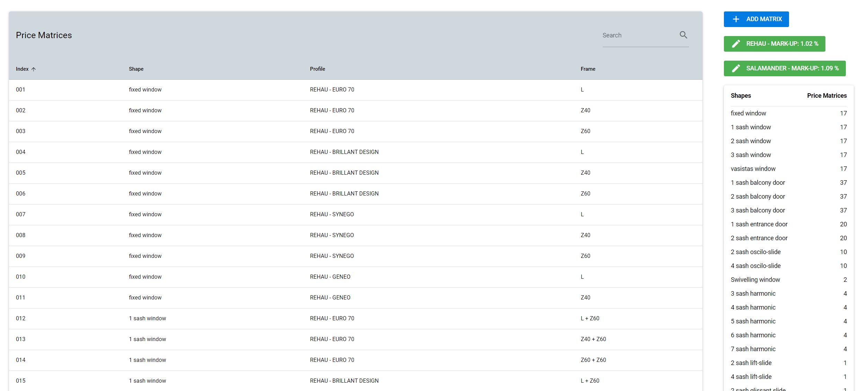The height and width of the screenshot is (391, 868).
Task: Click the search magnifier icon
Action: [683, 35]
